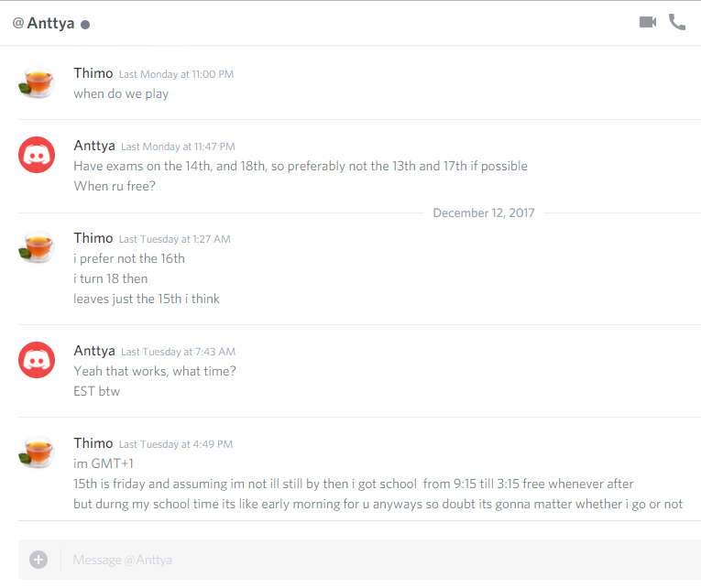The height and width of the screenshot is (588, 701).
Task: Click Anttya's username on the 7:43 AM message
Action: [94, 351]
